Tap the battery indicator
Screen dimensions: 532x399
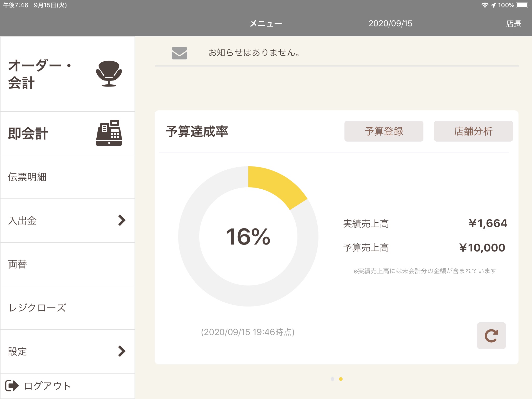(522, 5)
